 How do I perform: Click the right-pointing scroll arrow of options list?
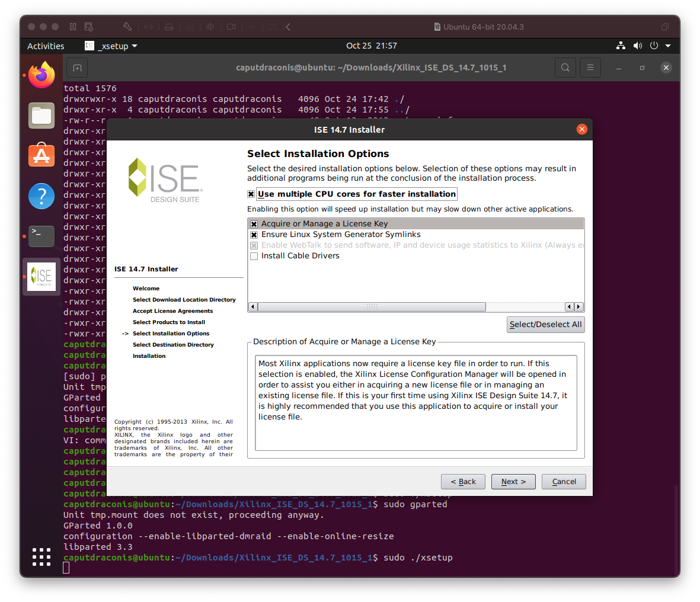click(x=579, y=306)
